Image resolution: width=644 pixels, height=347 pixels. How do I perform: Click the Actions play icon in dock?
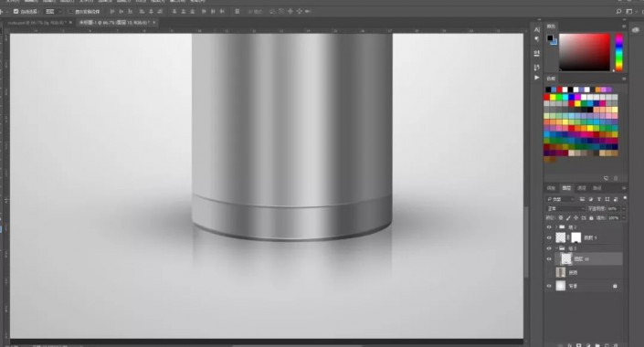(x=537, y=78)
